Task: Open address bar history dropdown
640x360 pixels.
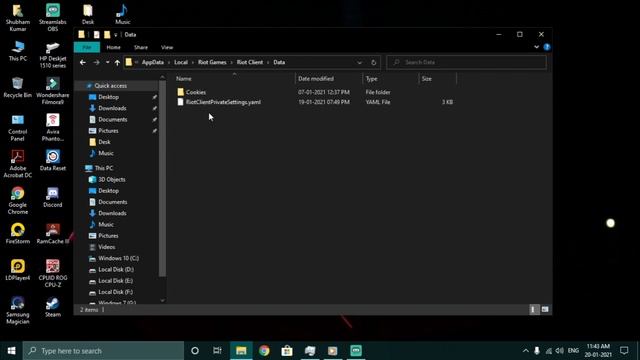Action: pos(359,62)
